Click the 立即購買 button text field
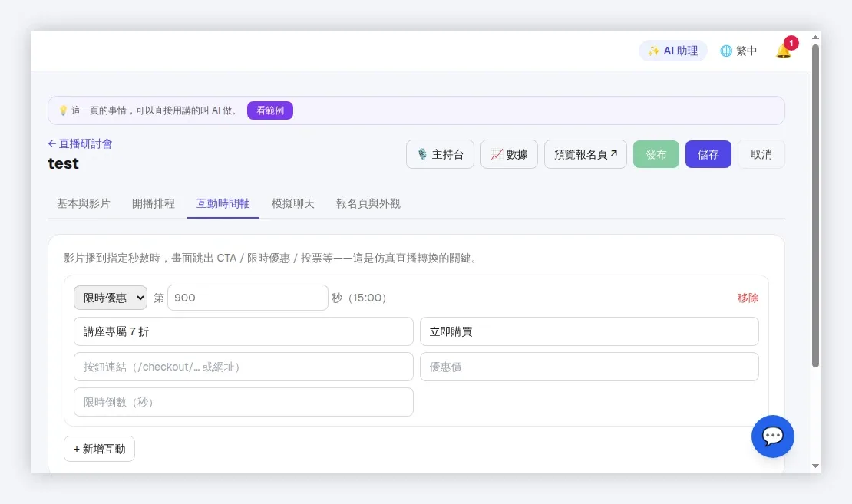 point(589,331)
